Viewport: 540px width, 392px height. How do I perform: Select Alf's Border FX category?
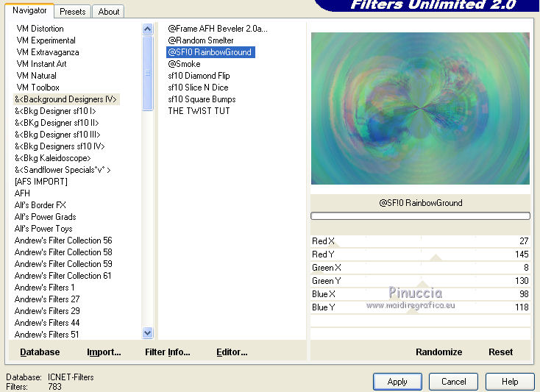coord(40,205)
